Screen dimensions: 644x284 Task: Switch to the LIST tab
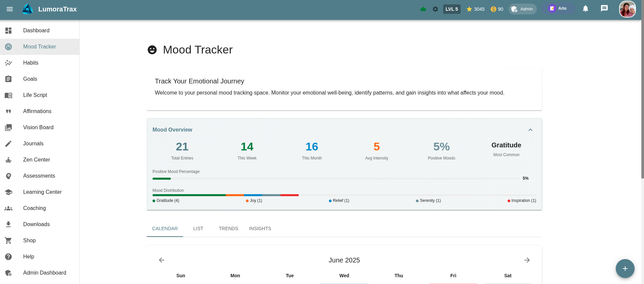coord(198,229)
